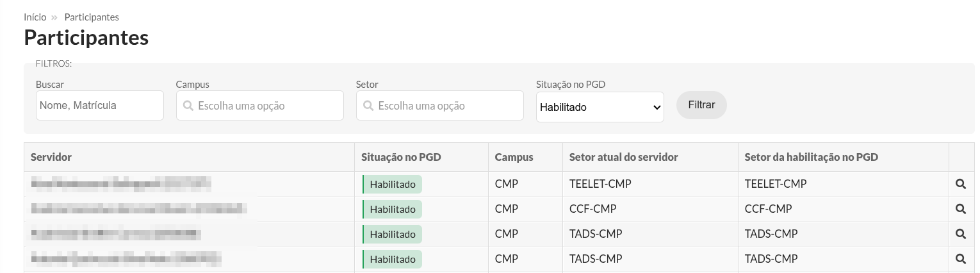Open details magnifier for TEELET-CMP row

[x=960, y=184]
